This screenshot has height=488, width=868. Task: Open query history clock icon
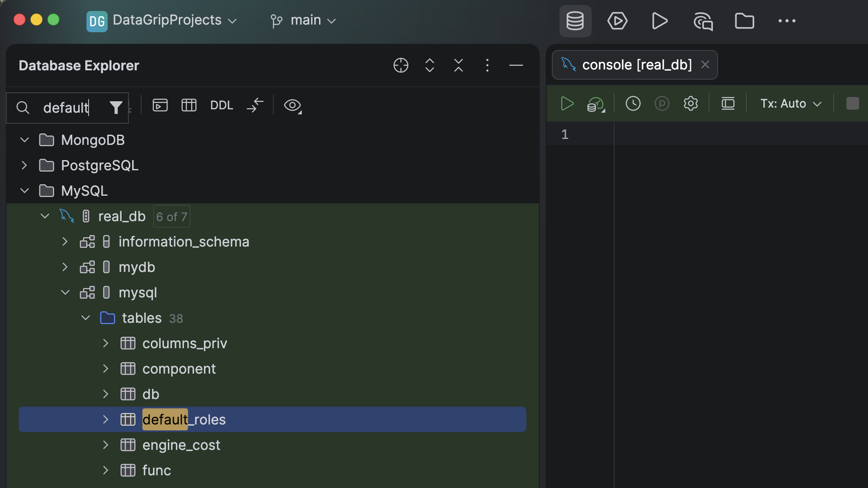pos(633,103)
